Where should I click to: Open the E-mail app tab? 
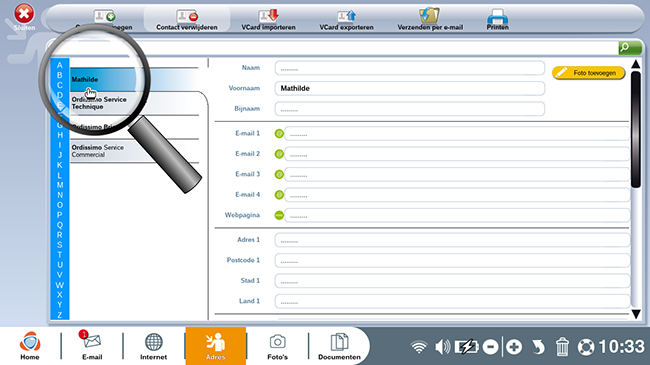pos(92,346)
